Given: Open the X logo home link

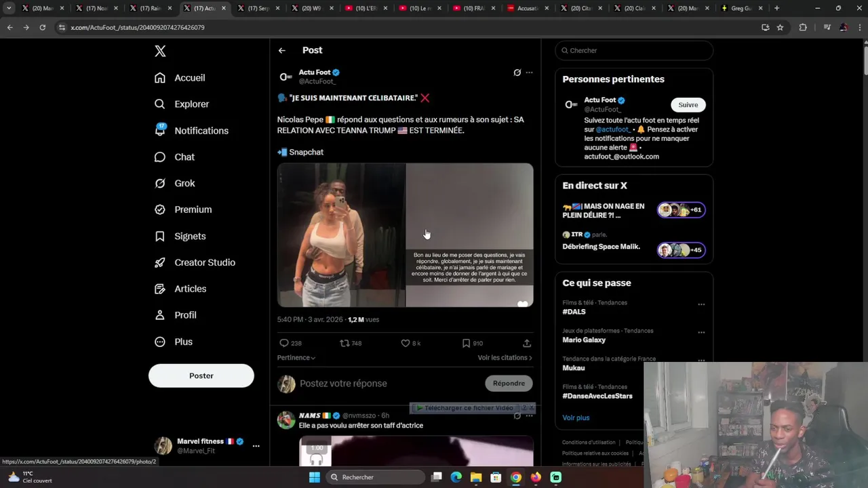Looking at the screenshot, I should (160, 51).
